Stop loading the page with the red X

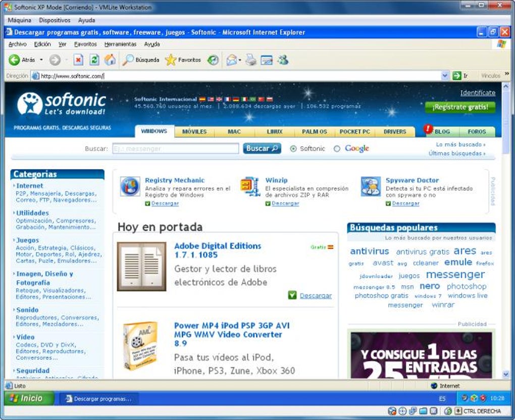coord(78,60)
